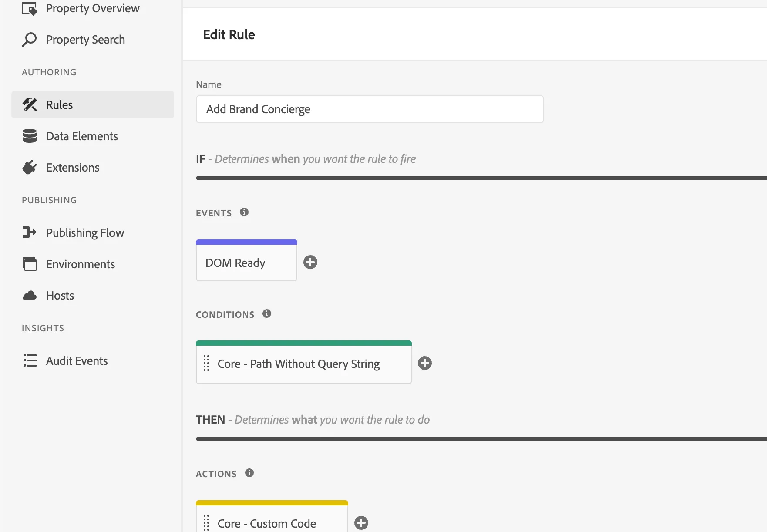Image resolution: width=767 pixels, height=532 pixels.
Task: Click the Publishing Flow icon
Action: click(30, 232)
